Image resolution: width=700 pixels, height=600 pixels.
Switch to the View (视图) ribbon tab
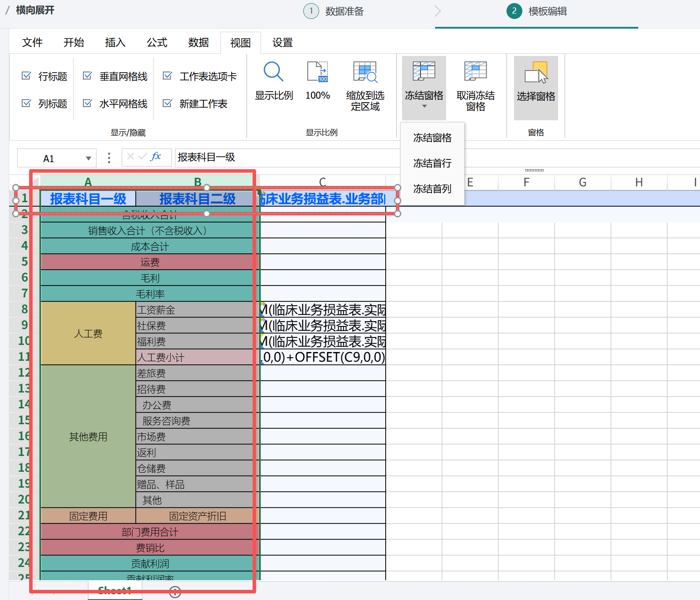[240, 43]
